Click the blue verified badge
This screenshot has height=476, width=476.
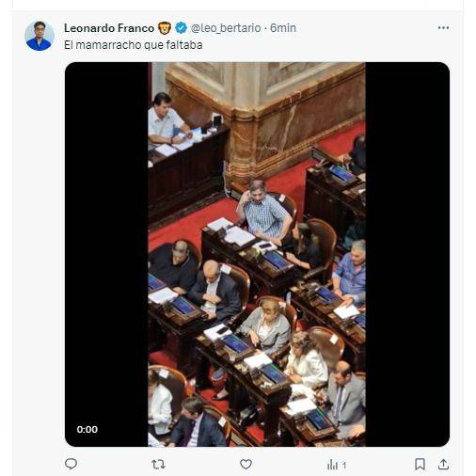[x=181, y=28]
